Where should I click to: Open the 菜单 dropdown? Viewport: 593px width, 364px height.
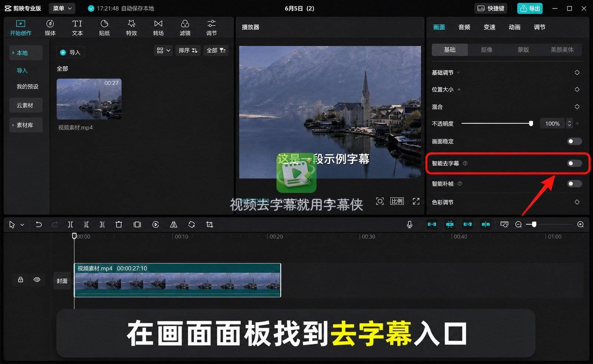tap(62, 8)
